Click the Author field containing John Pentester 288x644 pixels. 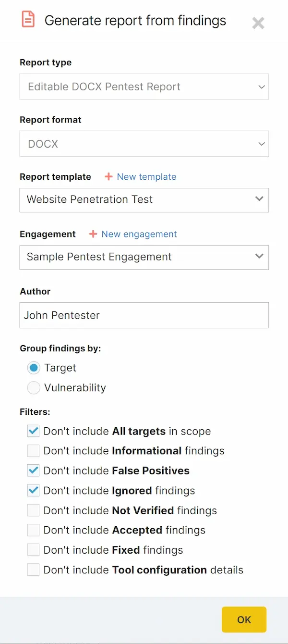tap(144, 315)
